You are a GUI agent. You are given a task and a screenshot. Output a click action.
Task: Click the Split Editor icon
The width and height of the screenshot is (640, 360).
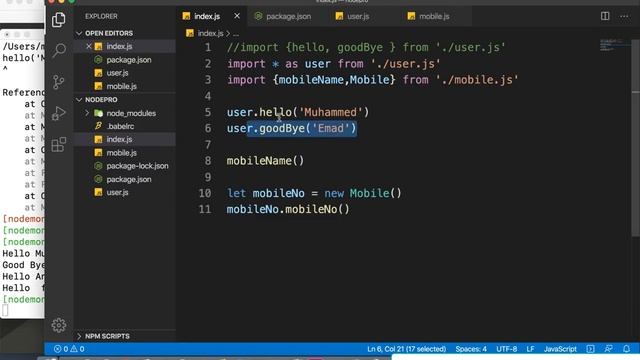click(605, 16)
